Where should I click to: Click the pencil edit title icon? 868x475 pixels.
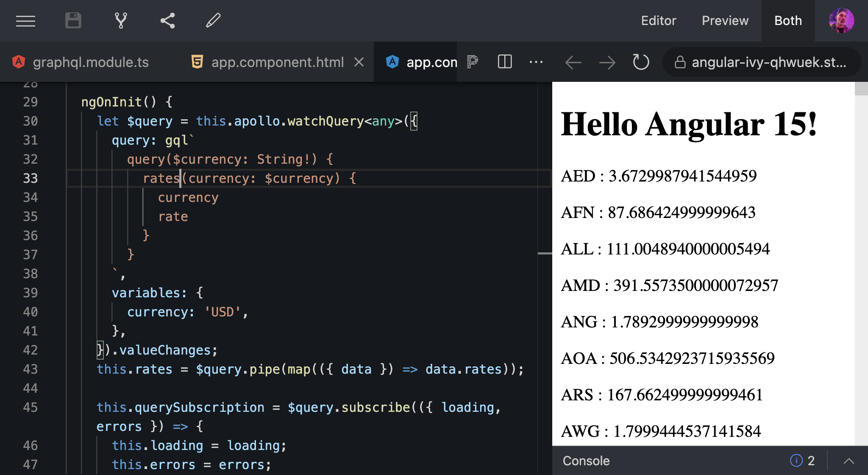[213, 21]
